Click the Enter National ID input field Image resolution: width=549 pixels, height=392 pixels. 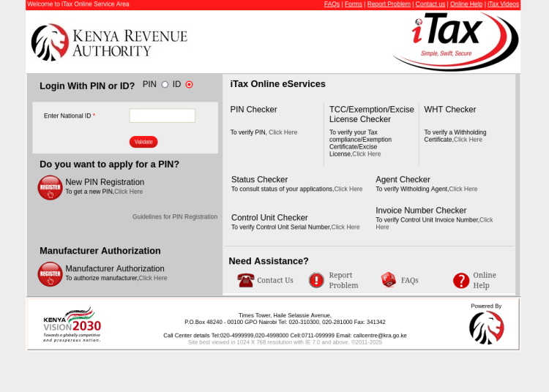point(163,116)
